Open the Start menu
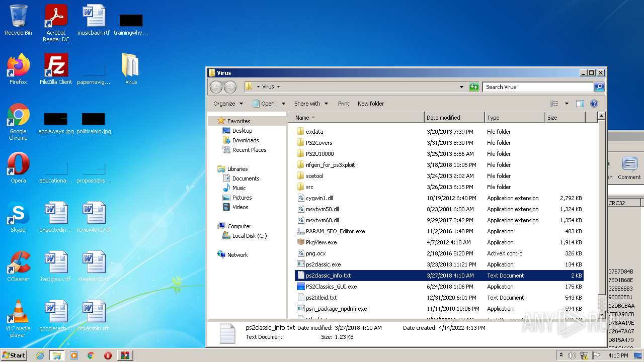 pos(14,355)
